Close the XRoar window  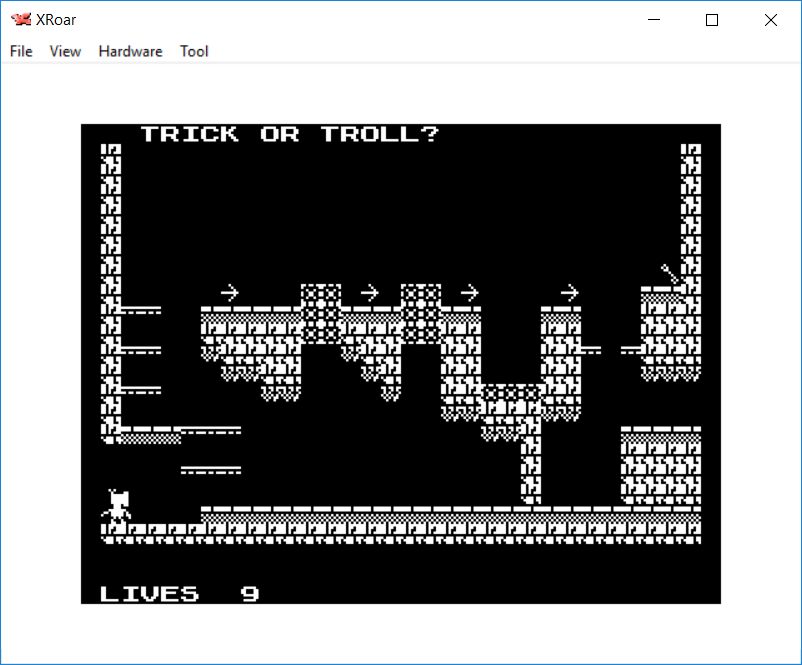[x=770, y=20]
